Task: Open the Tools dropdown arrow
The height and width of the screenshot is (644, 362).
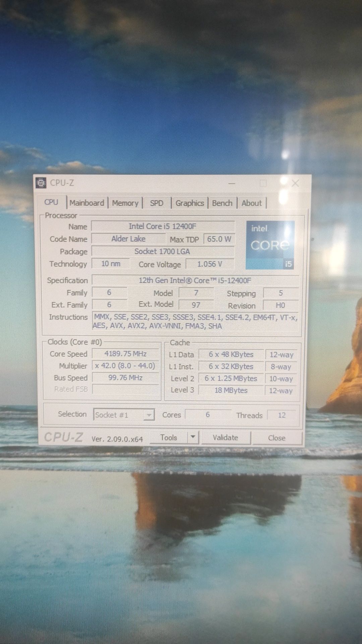Action: [193, 437]
